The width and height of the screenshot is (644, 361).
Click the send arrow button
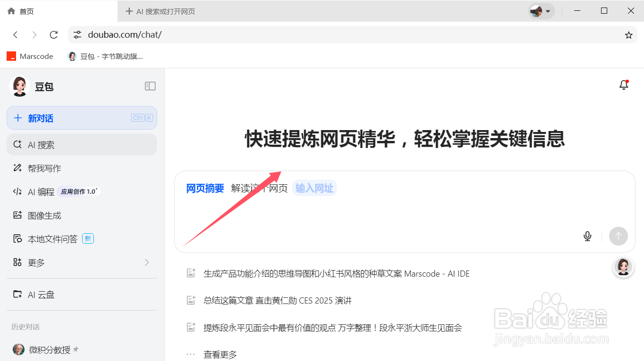pyautogui.click(x=619, y=236)
